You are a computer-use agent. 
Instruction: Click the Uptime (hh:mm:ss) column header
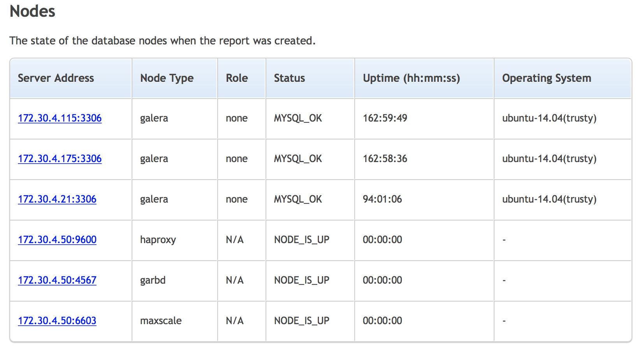[411, 78]
